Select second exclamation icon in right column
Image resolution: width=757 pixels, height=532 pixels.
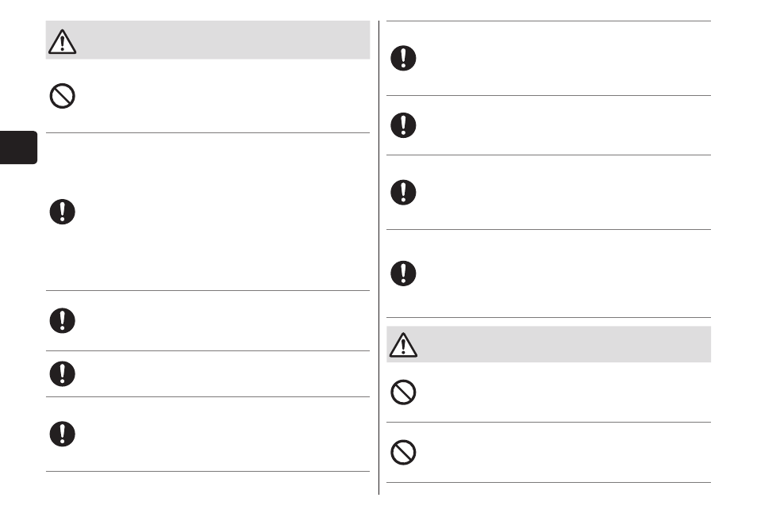click(403, 125)
